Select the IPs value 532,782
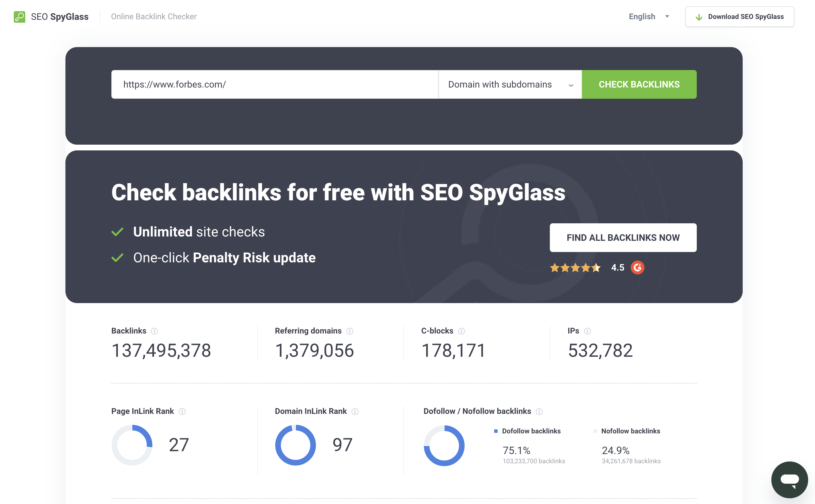The image size is (815, 504). (x=600, y=351)
